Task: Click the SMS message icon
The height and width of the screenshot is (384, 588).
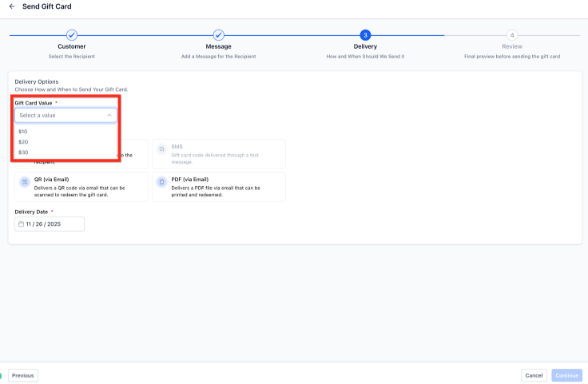Action: click(161, 149)
